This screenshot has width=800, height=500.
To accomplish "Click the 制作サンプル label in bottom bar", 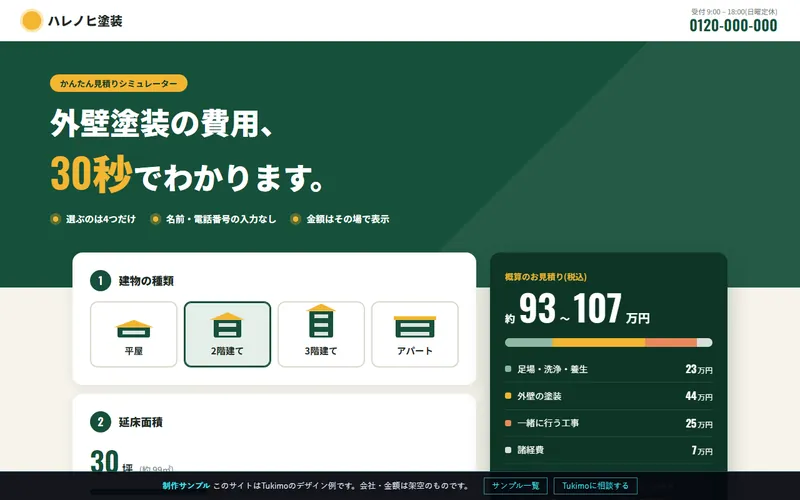I will [186, 486].
